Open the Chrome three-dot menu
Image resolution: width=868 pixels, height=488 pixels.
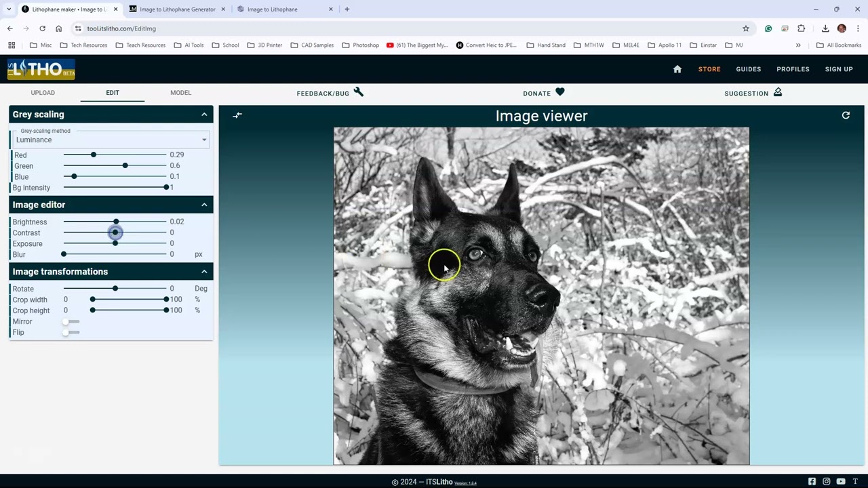coord(858,28)
